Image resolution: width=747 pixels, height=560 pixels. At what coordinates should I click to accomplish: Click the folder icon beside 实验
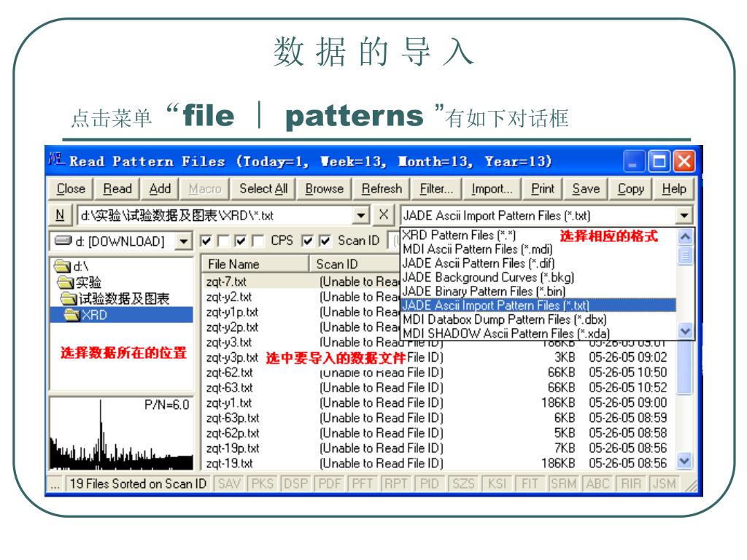pyautogui.click(x=66, y=282)
